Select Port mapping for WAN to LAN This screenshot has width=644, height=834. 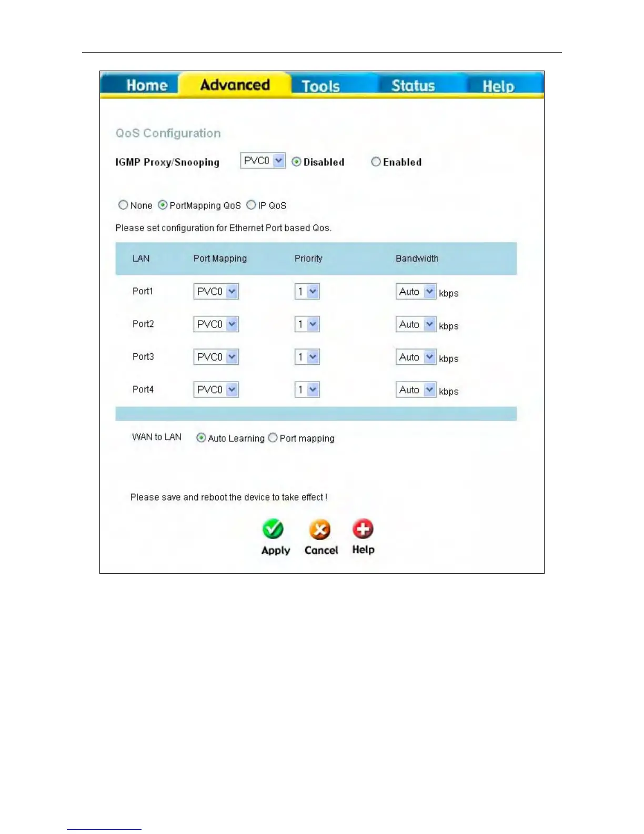273,438
